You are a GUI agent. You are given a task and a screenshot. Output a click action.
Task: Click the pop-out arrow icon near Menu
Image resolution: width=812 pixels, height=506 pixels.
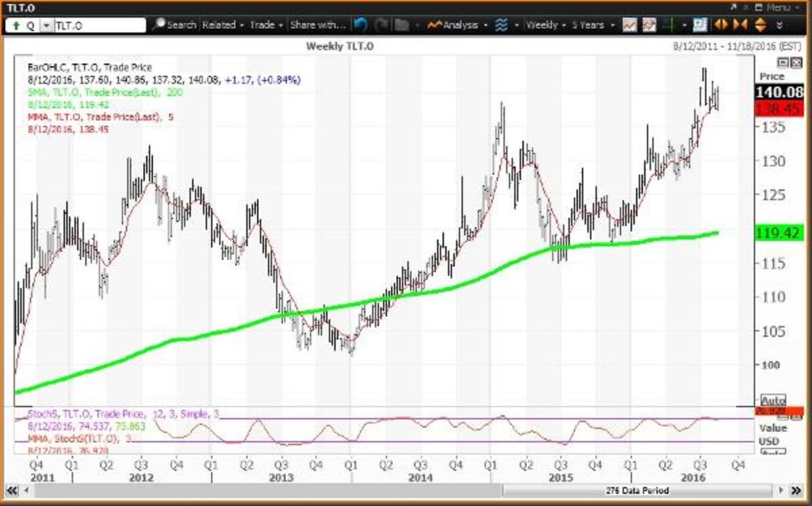[x=733, y=7]
